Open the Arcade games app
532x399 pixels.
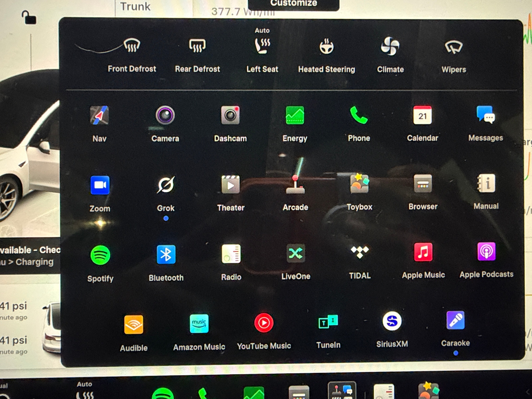pos(296,184)
